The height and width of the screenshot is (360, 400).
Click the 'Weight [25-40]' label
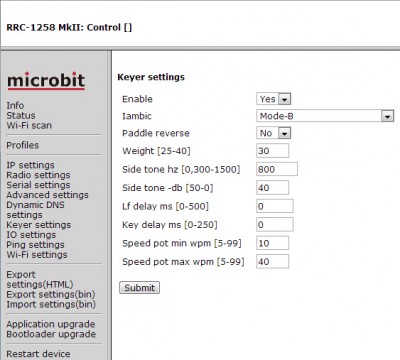tap(156, 151)
